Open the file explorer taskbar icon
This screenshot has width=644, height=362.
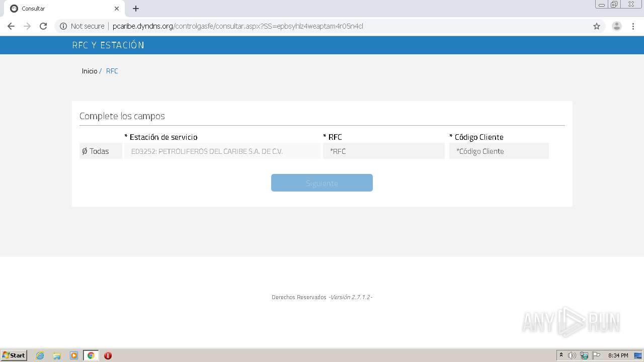click(57, 355)
